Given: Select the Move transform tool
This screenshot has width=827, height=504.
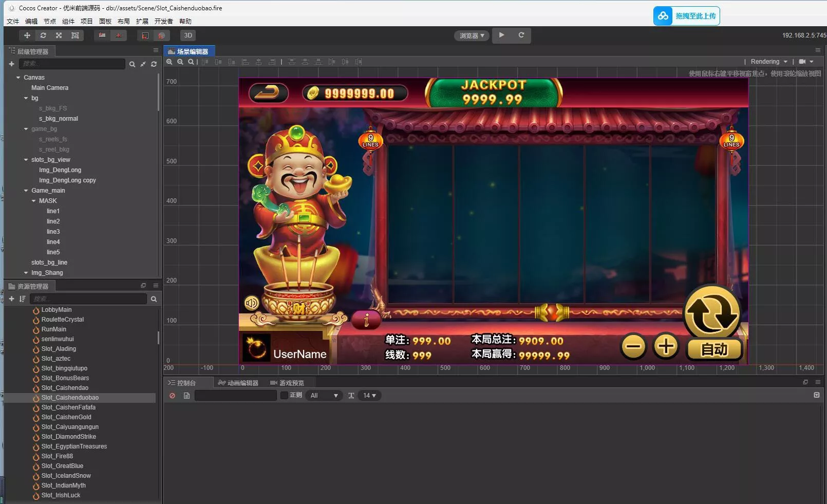Looking at the screenshot, I should click(27, 35).
